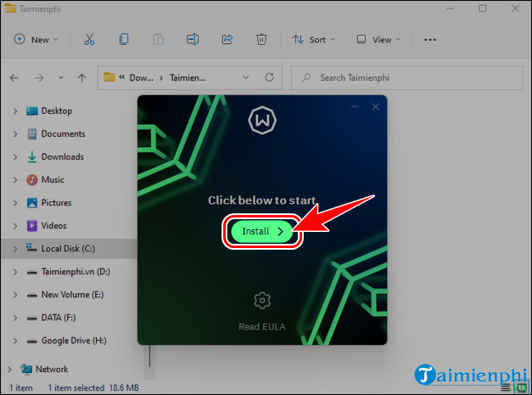Click the Music note icon
This screenshot has height=395, width=532.
click(32, 180)
